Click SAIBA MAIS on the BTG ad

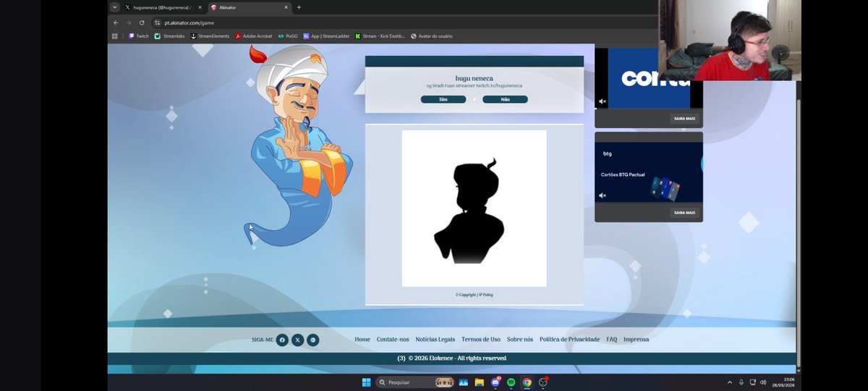point(684,213)
